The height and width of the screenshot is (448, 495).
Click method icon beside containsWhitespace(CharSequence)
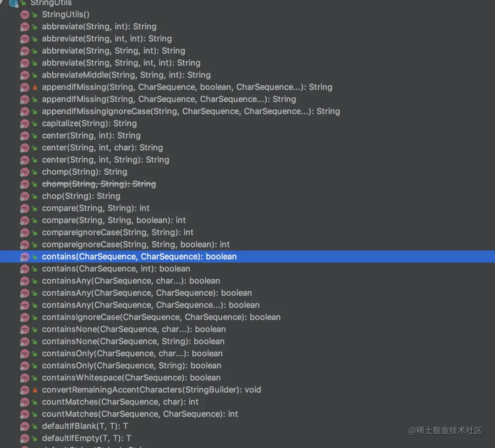click(25, 378)
